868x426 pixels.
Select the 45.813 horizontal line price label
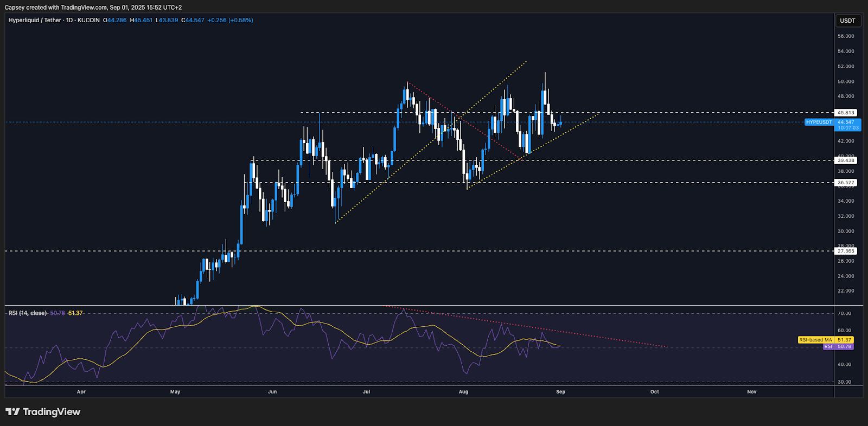tap(846, 113)
